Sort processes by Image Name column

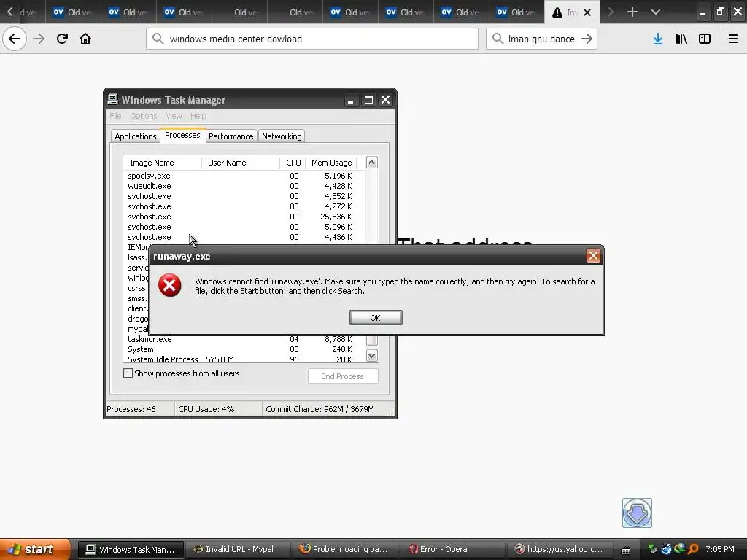click(162, 163)
